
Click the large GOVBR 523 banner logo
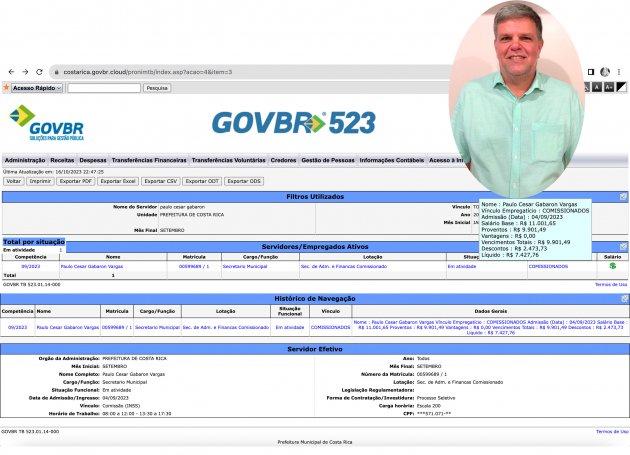(x=294, y=123)
